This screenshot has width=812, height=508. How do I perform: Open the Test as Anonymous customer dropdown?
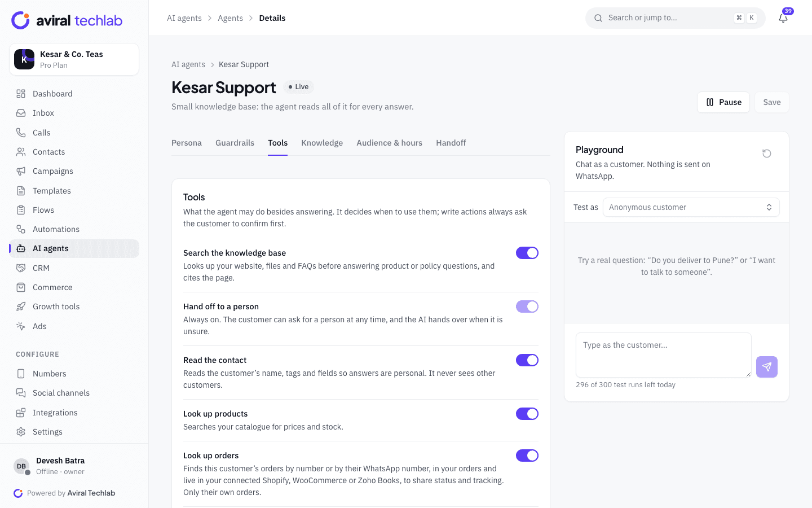(x=691, y=207)
